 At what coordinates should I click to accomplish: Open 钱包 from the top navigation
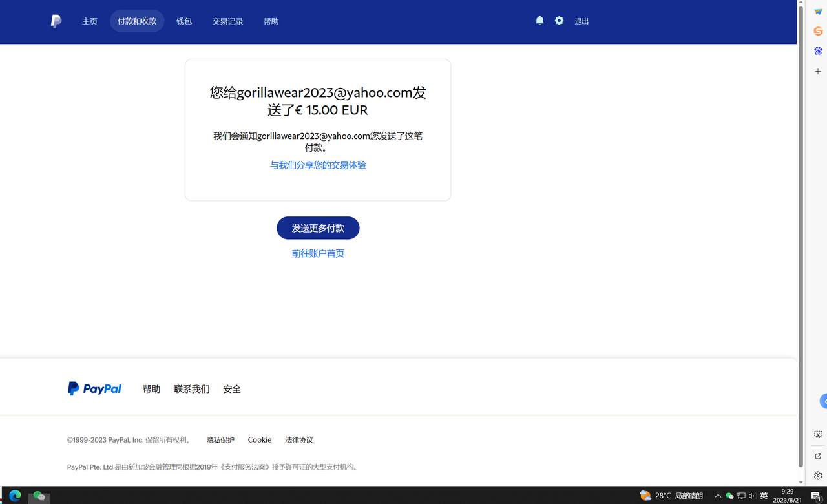[184, 21]
